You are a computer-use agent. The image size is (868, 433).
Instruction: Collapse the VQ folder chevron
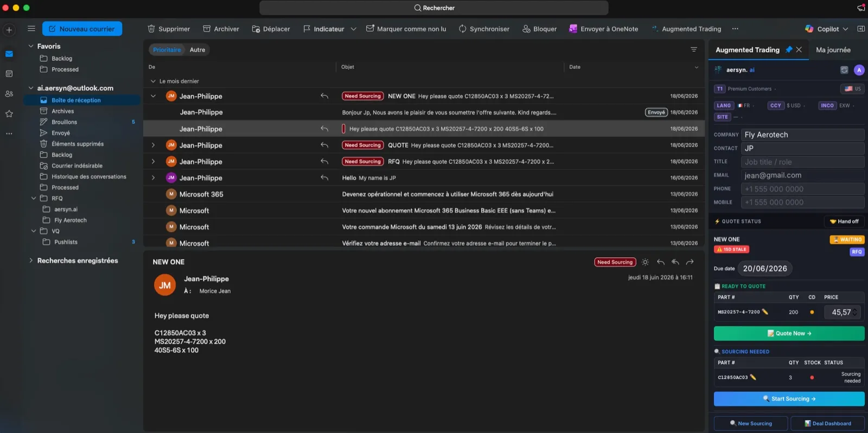click(x=34, y=231)
